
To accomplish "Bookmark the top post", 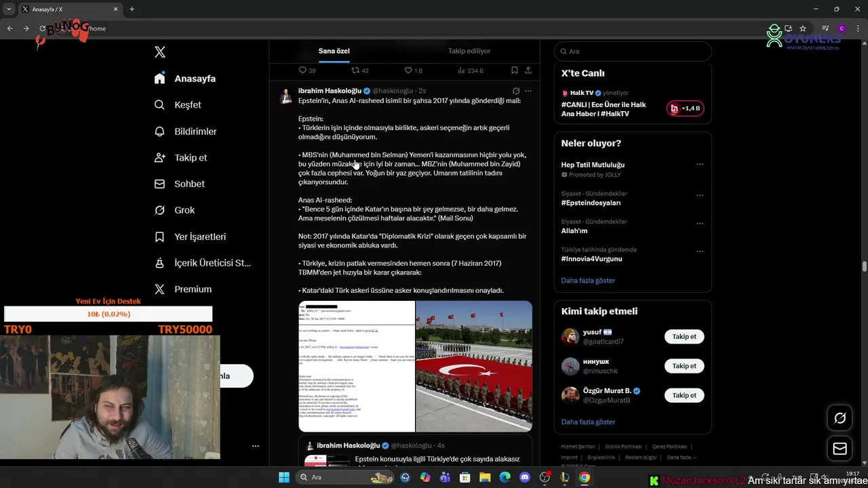I will pyautogui.click(x=515, y=70).
